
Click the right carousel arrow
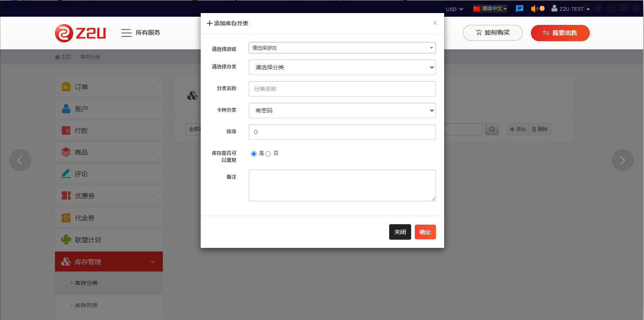tap(623, 160)
